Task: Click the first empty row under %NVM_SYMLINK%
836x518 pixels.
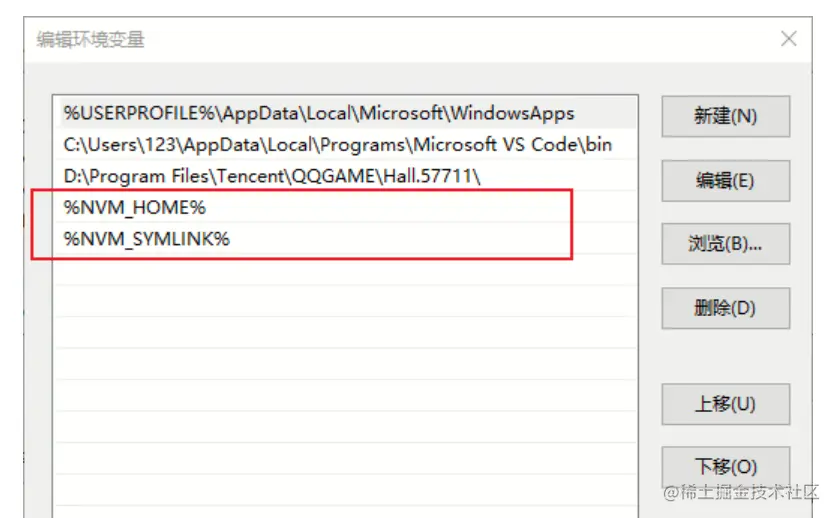Action: [x=345, y=270]
